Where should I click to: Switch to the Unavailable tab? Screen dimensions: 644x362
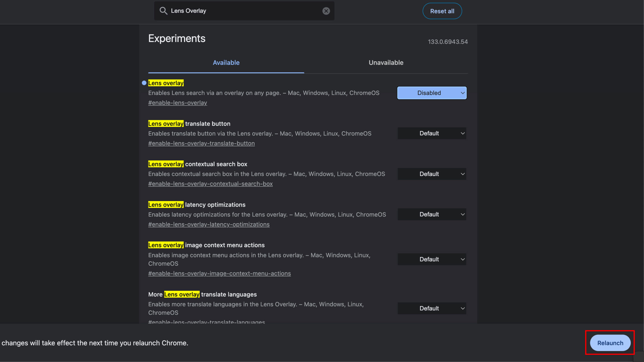(386, 63)
